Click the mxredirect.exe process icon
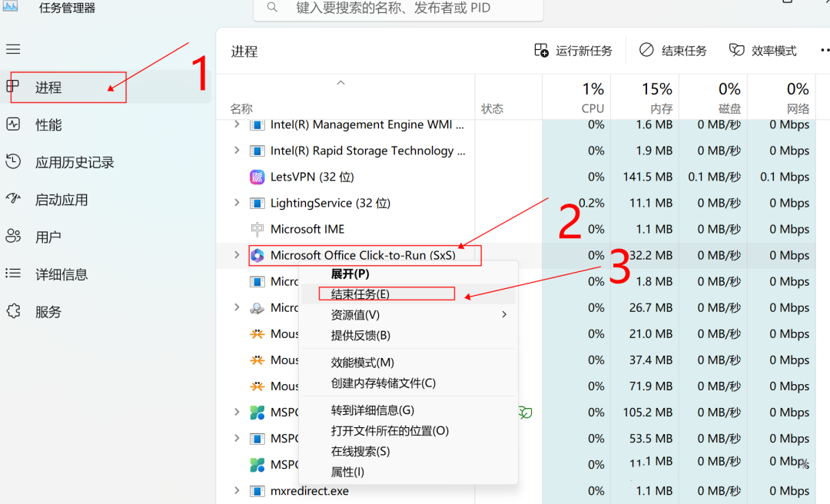Image resolution: width=830 pixels, height=504 pixels. click(257, 491)
